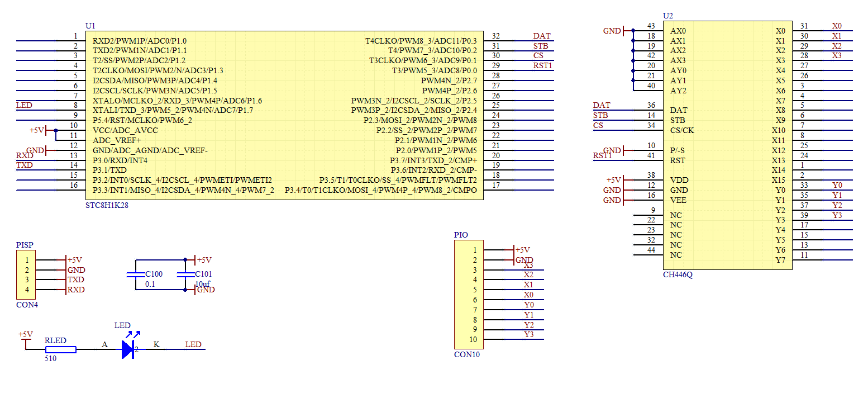Click the RST1 net label at U1 pin 29
Image resolution: width=868 pixels, height=398 pixels.
click(543, 66)
